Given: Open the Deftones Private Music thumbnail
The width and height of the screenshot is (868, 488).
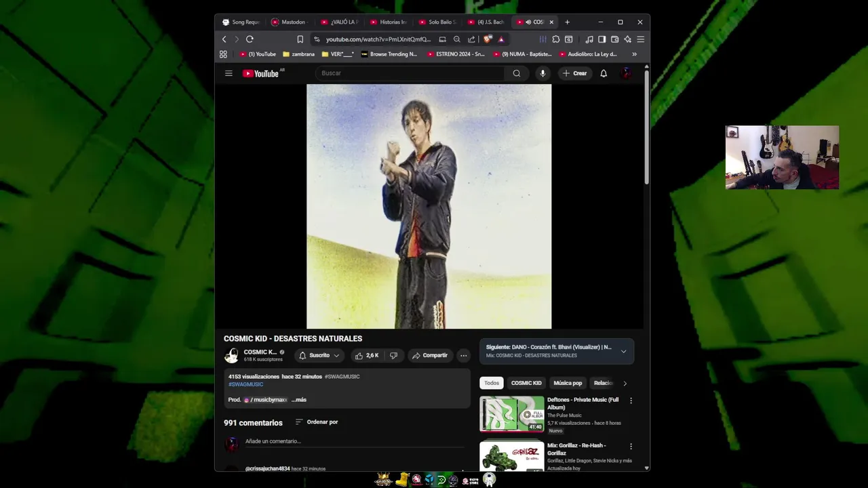Looking at the screenshot, I should [x=512, y=413].
